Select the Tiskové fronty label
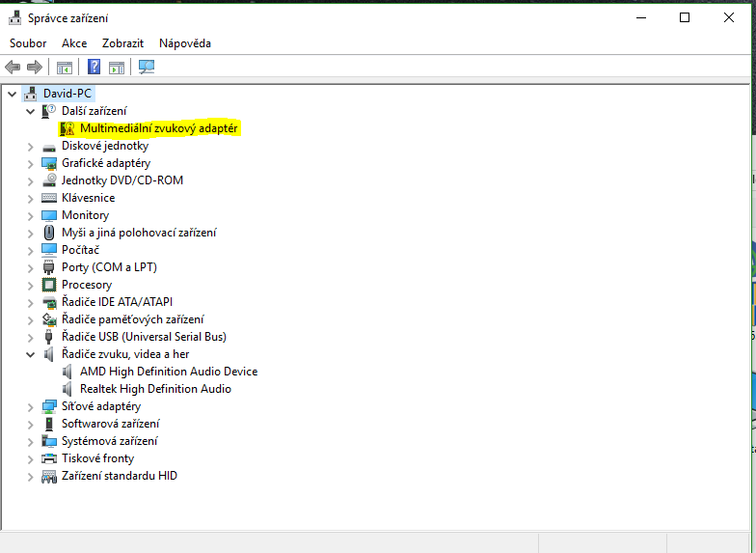Screen dimensions: 756x553 point(98,458)
